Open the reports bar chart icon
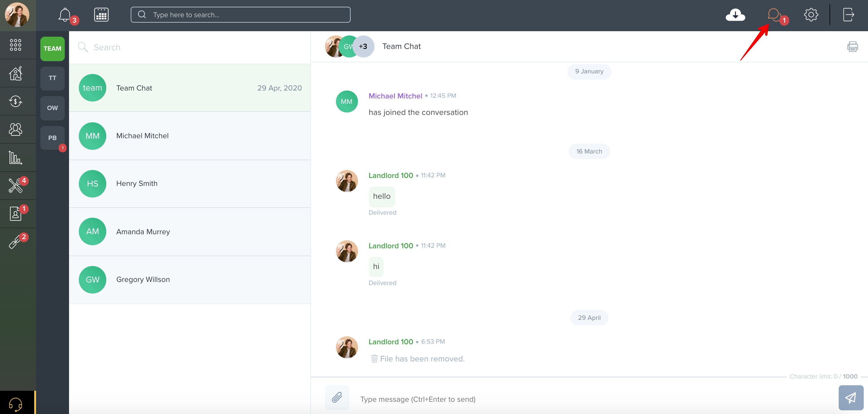 16,157
